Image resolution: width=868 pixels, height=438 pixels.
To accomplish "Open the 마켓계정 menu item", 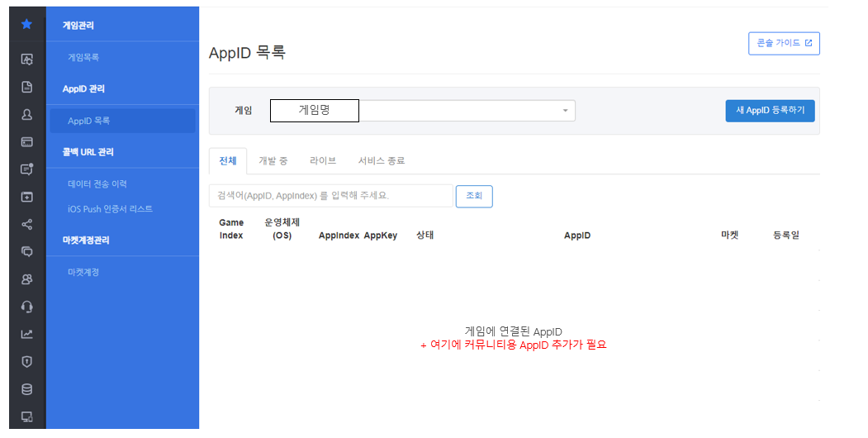I will pos(83,272).
